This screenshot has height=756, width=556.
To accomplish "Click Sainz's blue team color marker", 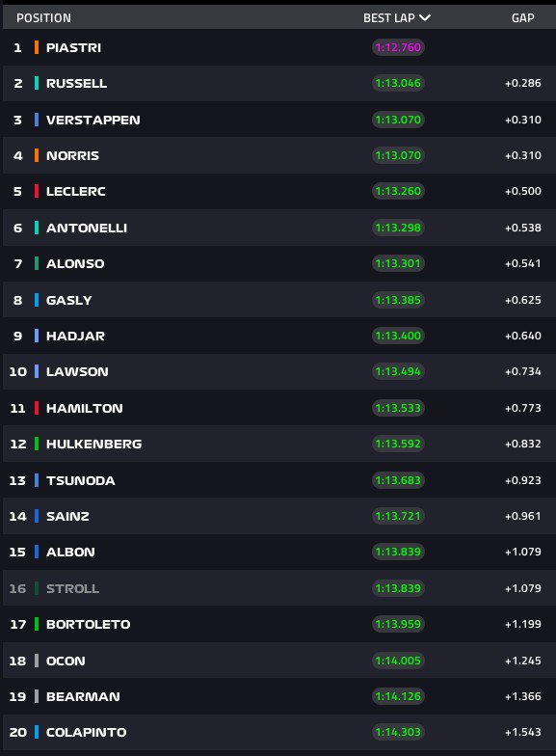I will (x=37, y=516).
